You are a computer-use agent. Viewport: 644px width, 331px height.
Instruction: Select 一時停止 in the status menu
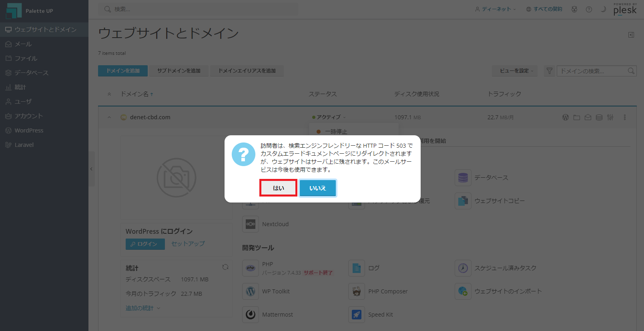pos(335,131)
